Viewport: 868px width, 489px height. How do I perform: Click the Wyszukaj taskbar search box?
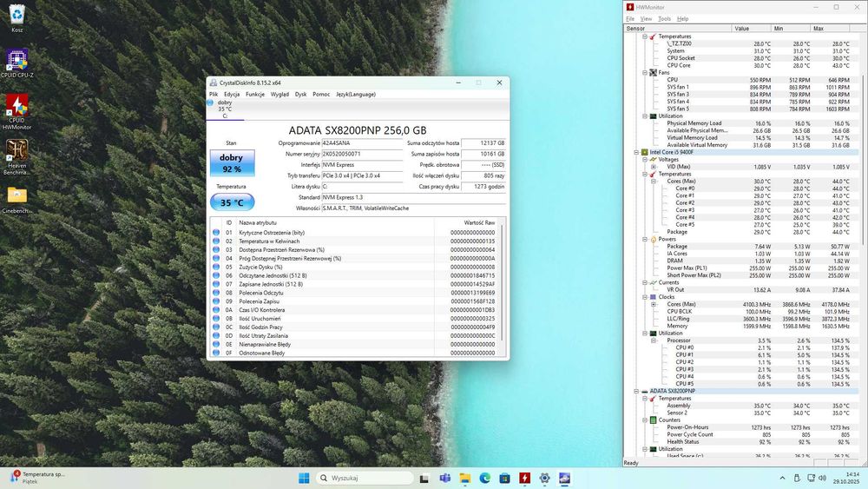click(365, 478)
